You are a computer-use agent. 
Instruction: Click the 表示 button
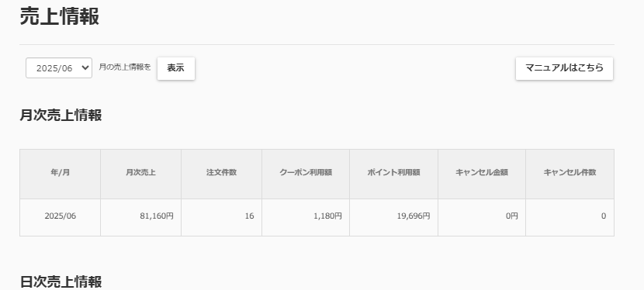176,68
